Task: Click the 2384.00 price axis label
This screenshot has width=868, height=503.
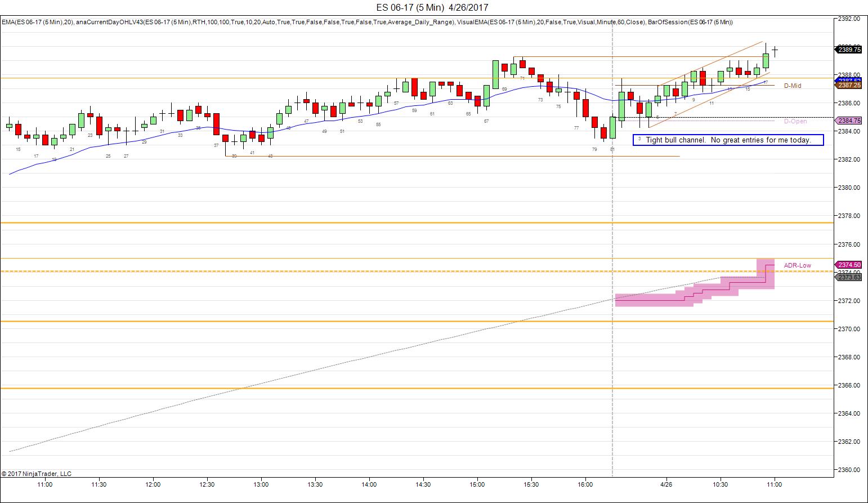Action: tap(849, 131)
